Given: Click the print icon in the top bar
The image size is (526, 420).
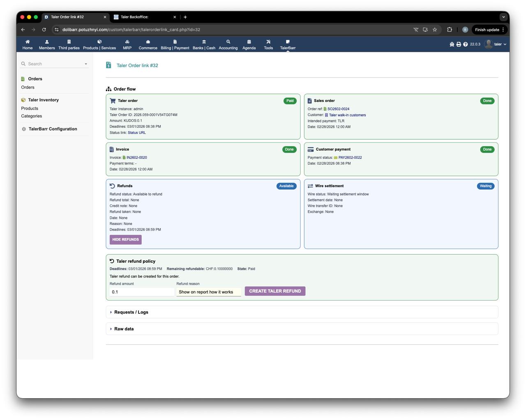Looking at the screenshot, I should 459,44.
